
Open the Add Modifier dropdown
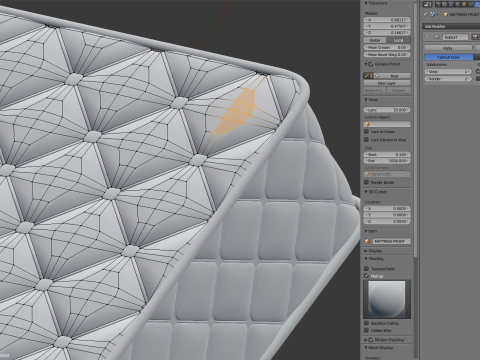pos(451,26)
